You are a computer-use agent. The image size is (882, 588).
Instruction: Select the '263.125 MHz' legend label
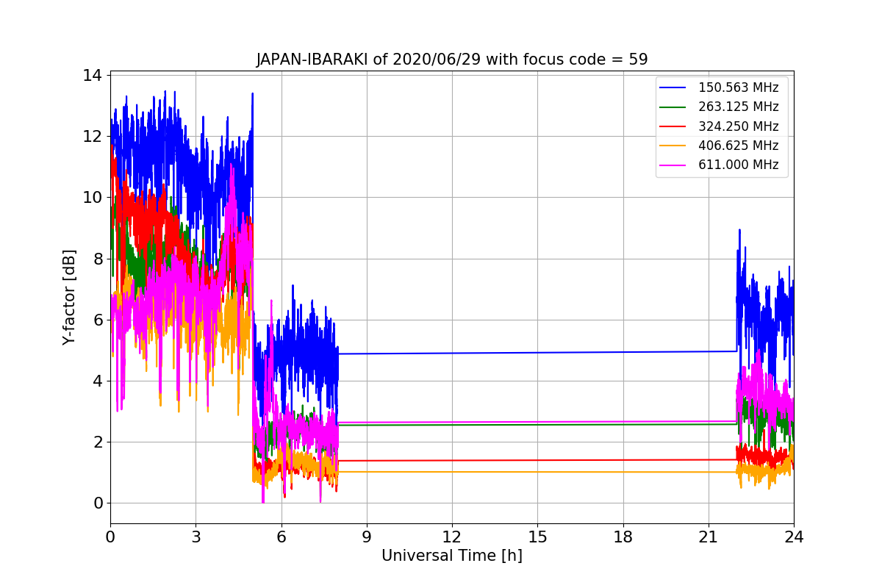[738, 107]
